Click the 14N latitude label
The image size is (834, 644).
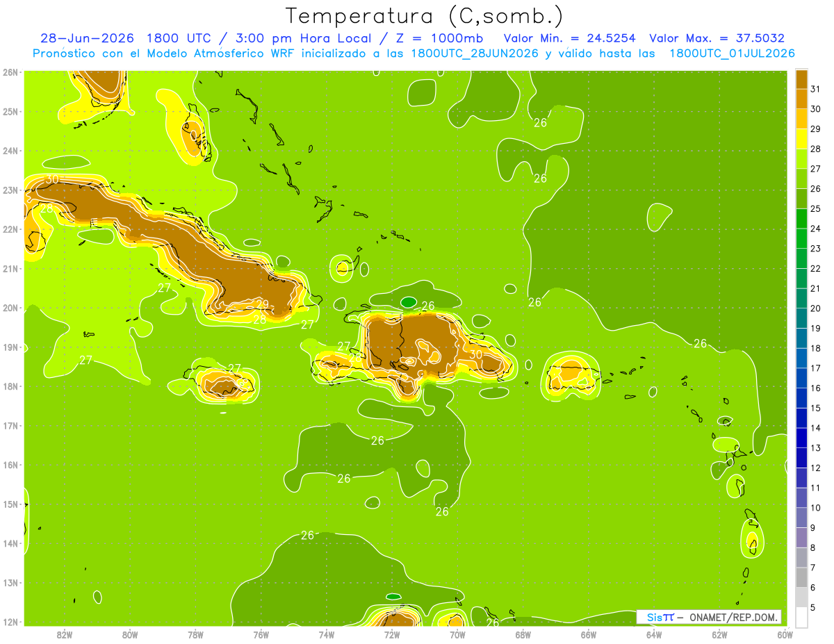pos(10,543)
